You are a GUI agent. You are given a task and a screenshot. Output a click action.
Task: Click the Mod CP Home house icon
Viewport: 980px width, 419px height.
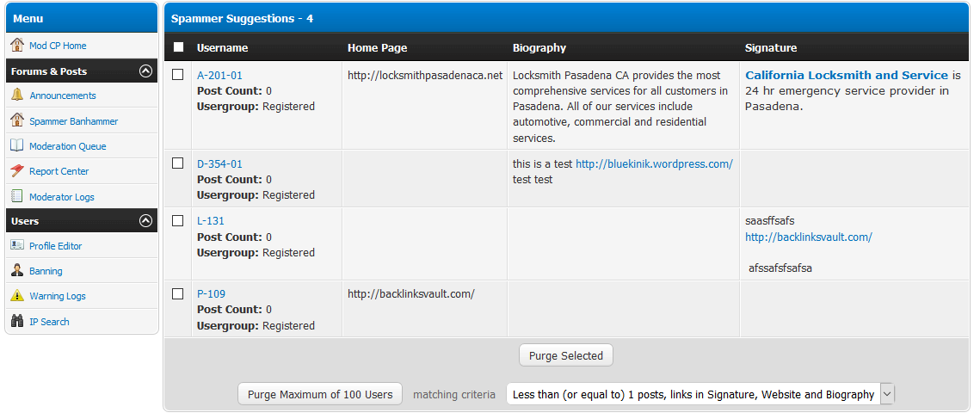(x=16, y=46)
